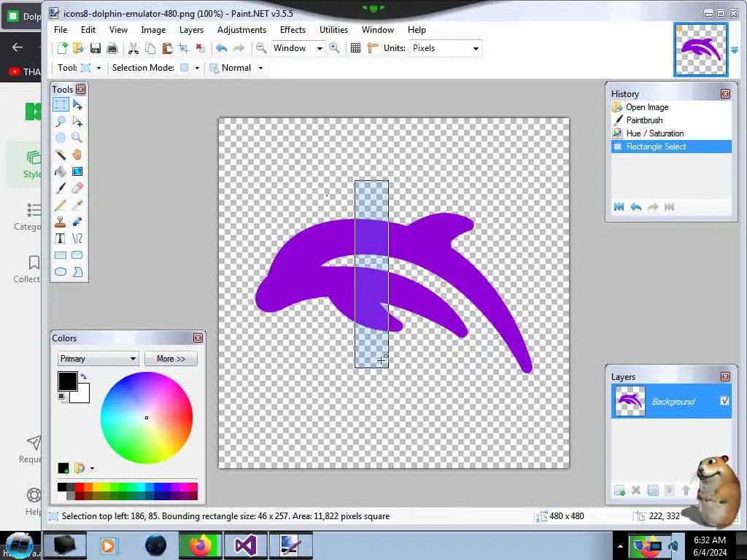This screenshot has width=747, height=560.
Task: Select the Pan hand tool
Action: tap(77, 155)
